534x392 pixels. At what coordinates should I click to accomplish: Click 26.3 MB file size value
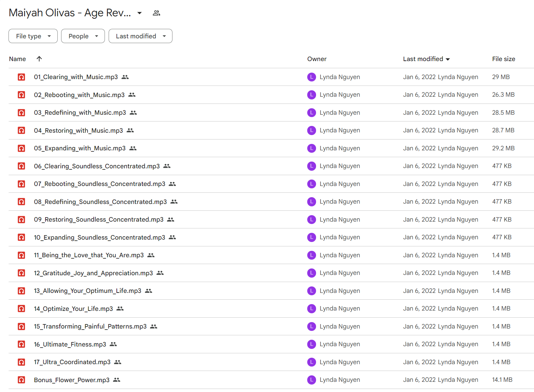click(503, 95)
